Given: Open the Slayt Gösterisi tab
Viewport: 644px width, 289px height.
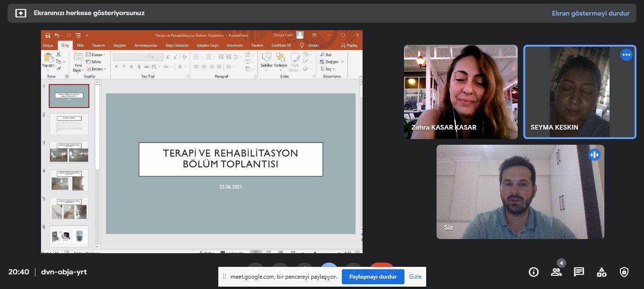Looking at the screenshot, I should tap(177, 46).
